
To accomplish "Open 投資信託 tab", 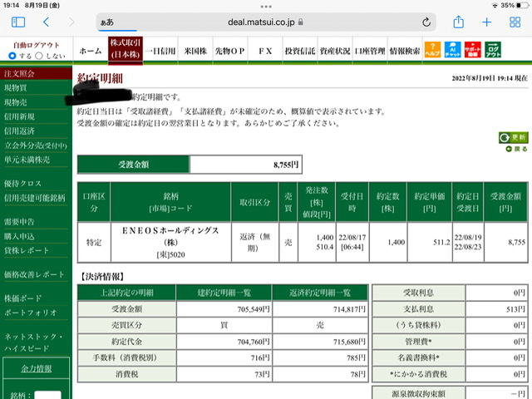I will (x=300, y=51).
